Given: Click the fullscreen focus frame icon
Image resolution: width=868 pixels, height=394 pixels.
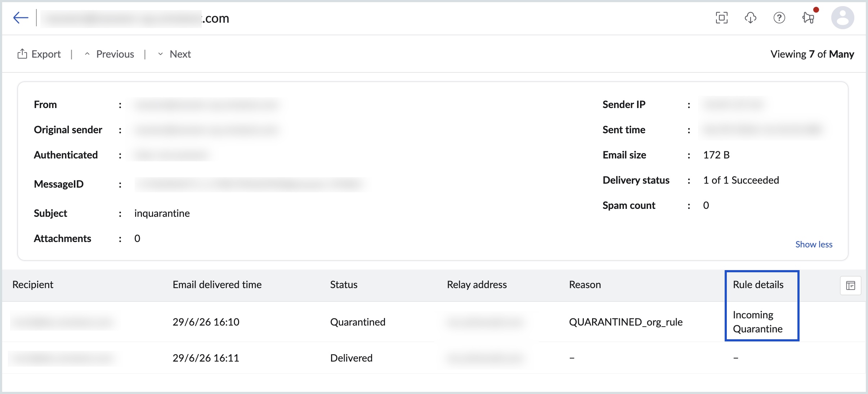Looking at the screenshot, I should pos(721,18).
